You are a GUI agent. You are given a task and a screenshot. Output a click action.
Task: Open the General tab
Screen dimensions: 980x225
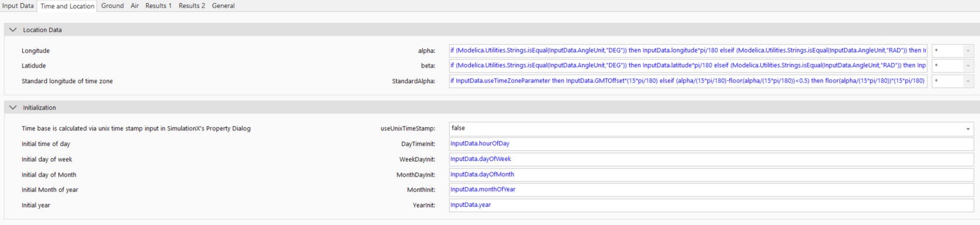(223, 5)
